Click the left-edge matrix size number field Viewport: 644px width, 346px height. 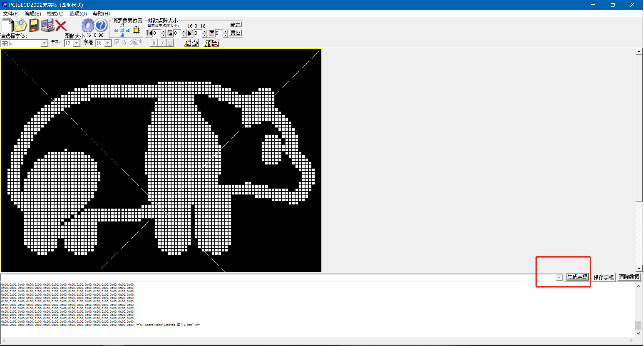[x=157, y=33]
